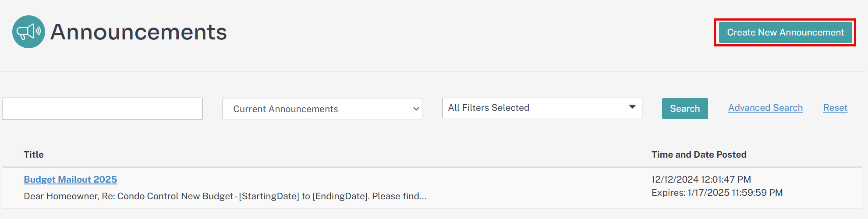Click the Reset link

(x=835, y=108)
